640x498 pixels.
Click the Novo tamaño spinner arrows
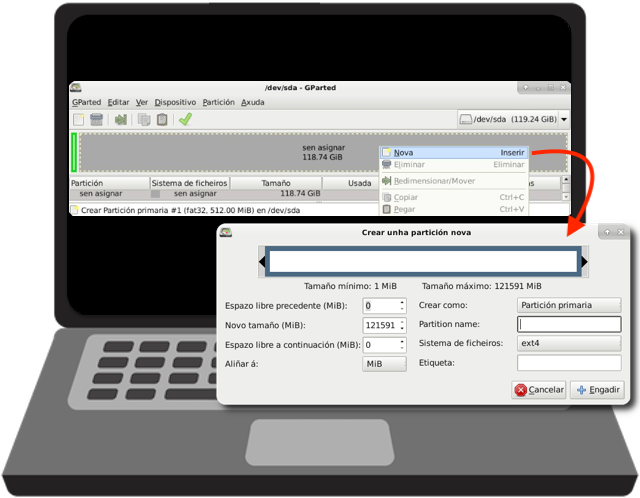coord(402,325)
